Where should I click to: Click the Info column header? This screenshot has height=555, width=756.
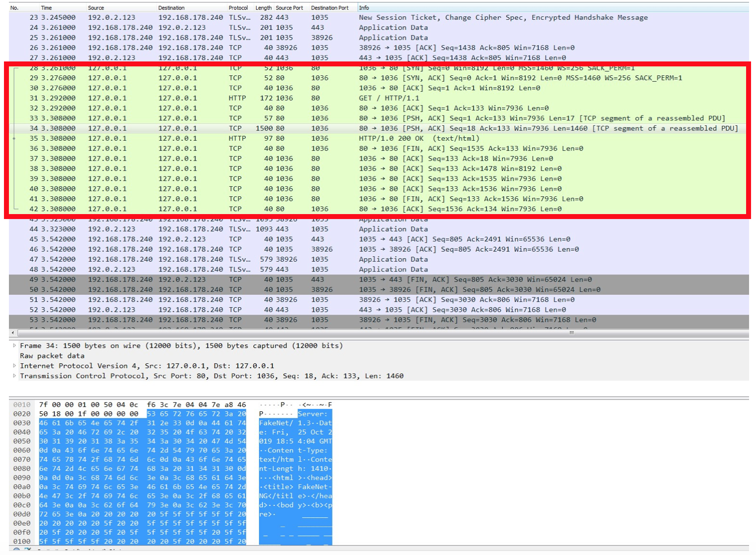click(x=364, y=8)
